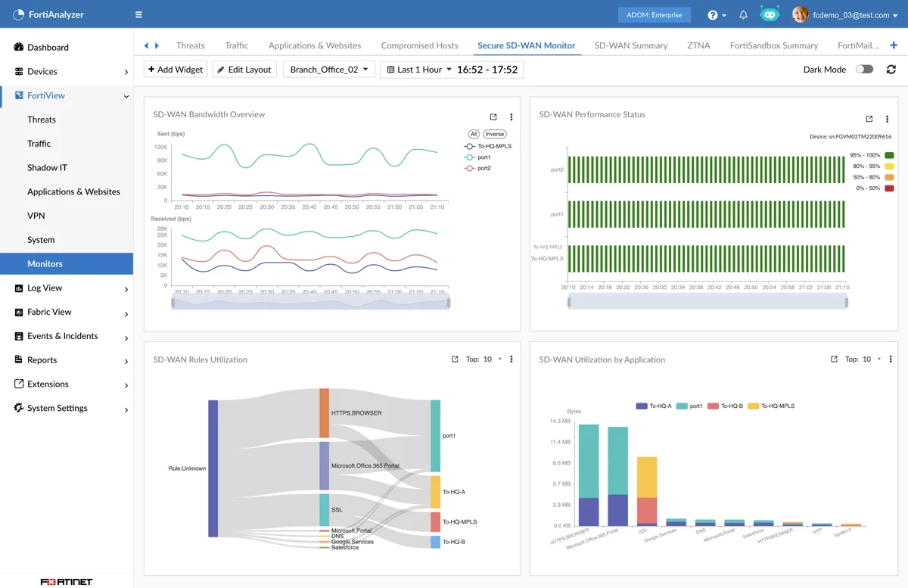Pop out SD-WAN Rules Utilization widget
This screenshot has height=588, width=908.
(455, 359)
